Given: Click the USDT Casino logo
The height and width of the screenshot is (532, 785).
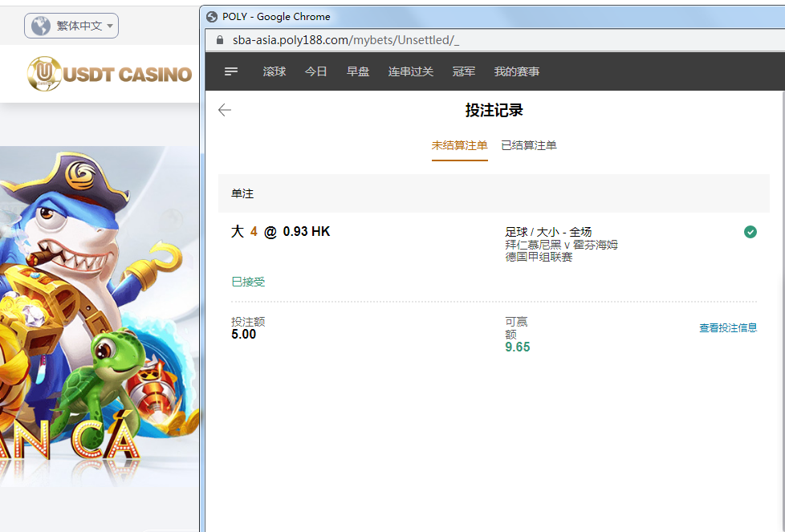Looking at the screenshot, I should (109, 75).
